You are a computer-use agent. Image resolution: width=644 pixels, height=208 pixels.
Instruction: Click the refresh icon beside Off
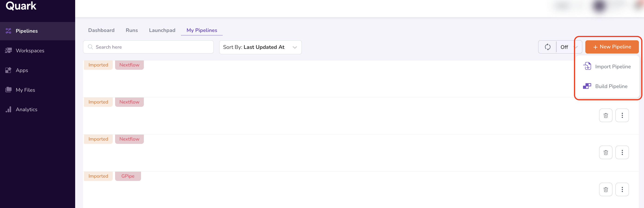547,47
